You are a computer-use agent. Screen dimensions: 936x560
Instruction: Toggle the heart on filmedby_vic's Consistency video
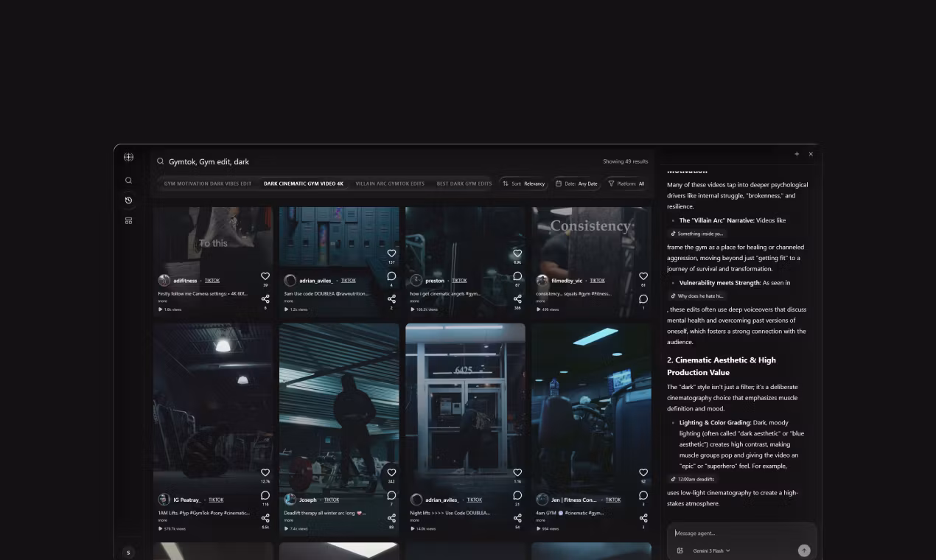(x=643, y=276)
